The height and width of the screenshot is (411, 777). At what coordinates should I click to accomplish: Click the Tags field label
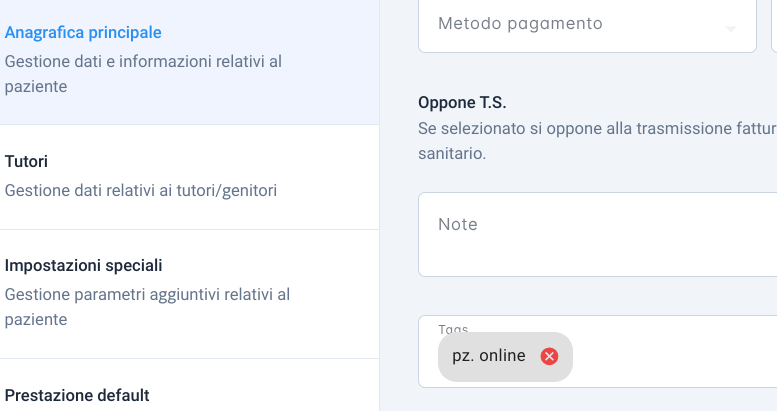453,329
